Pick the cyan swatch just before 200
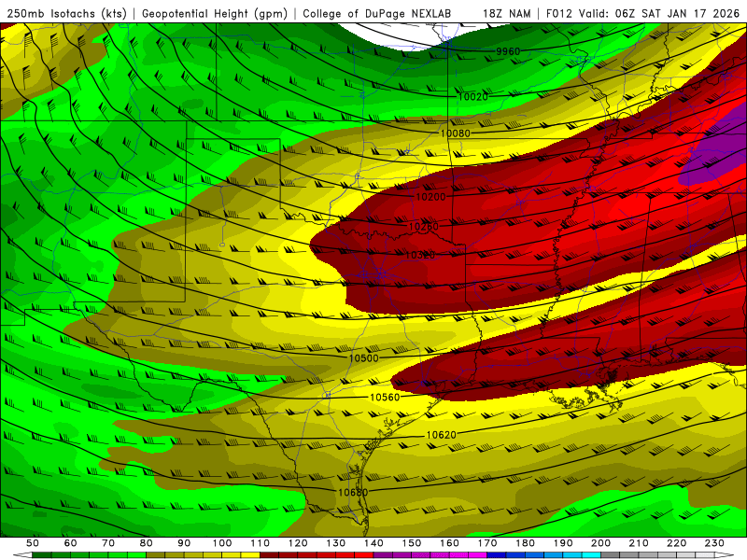Viewport: 747px width, 560px height. 591,555
